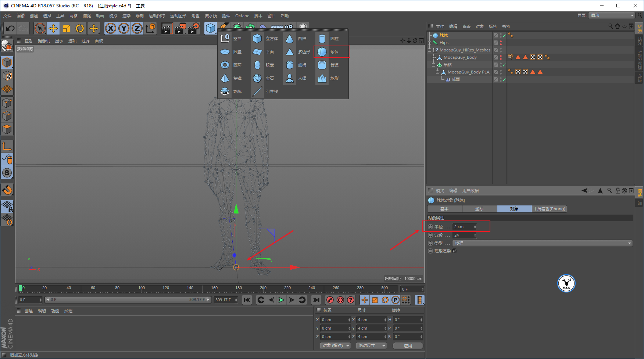Screen dimensions: 644x359
Task: Add a 宝石 platonic primitive
Action: coord(263,78)
